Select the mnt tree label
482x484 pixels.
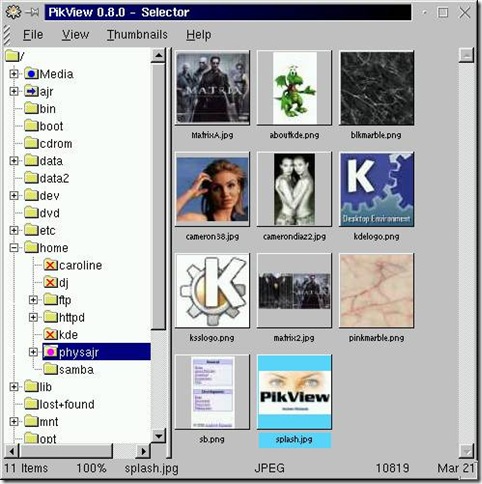point(49,422)
